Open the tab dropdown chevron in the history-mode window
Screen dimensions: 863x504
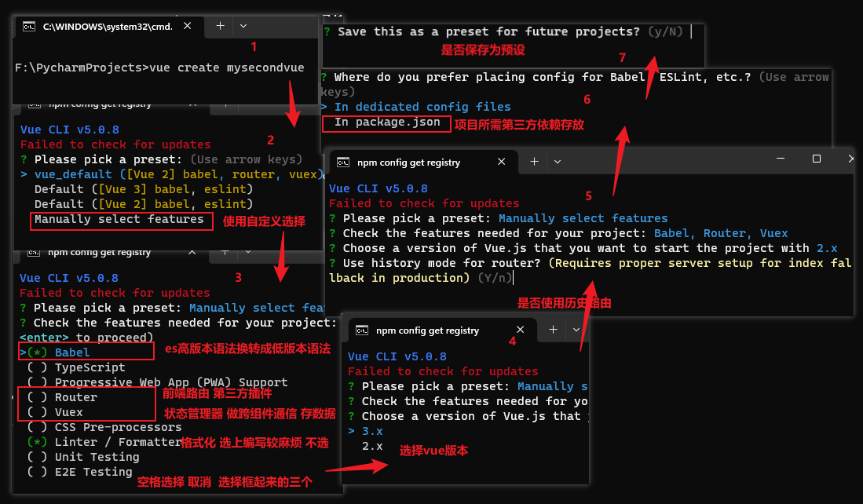[558, 162]
